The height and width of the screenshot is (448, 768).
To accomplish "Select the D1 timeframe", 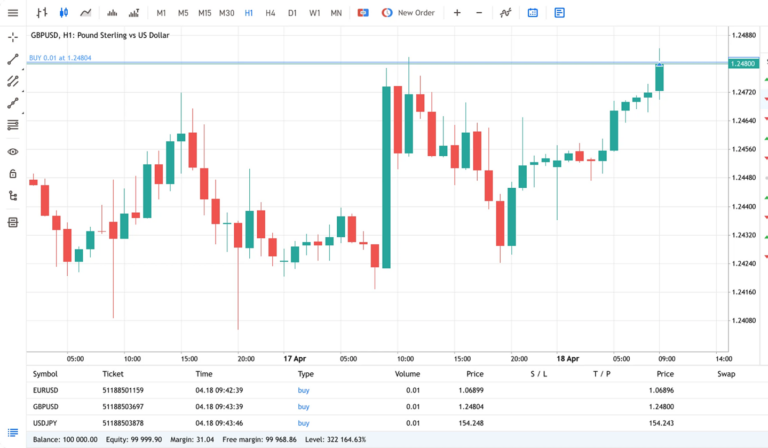I will 292,13.
